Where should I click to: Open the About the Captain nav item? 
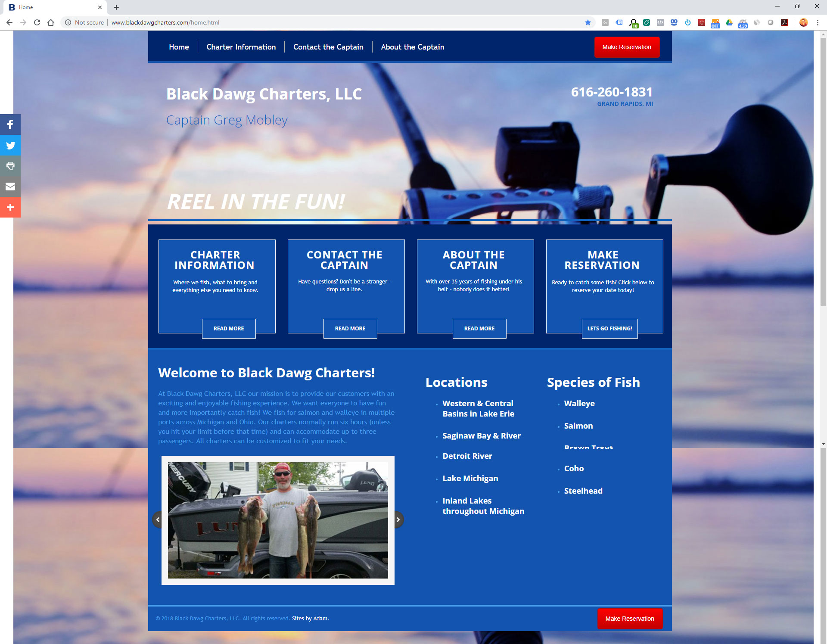(412, 47)
